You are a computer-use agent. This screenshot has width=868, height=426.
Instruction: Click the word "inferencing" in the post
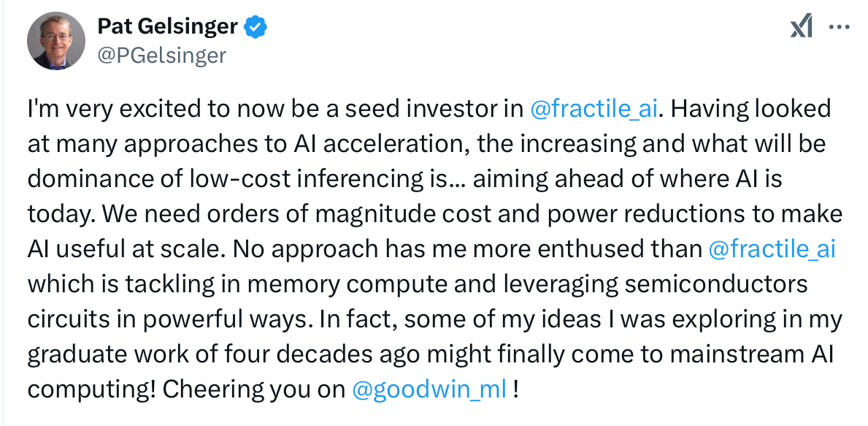[327, 180]
